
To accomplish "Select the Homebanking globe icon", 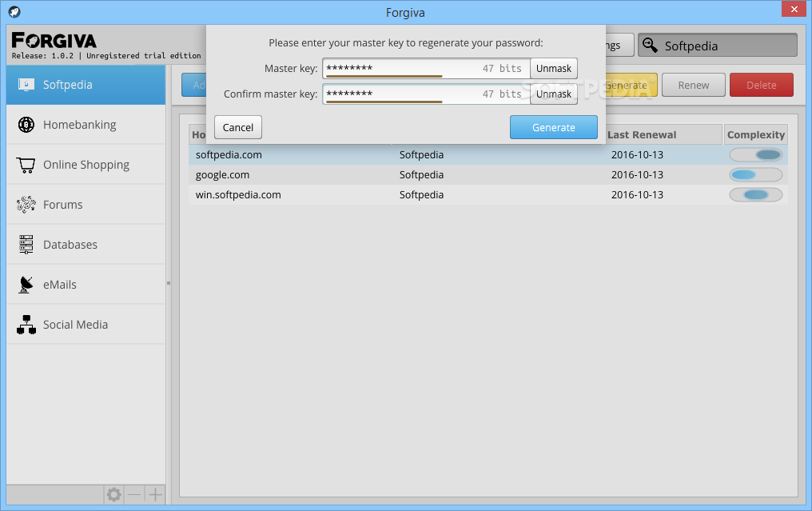I will [x=26, y=125].
